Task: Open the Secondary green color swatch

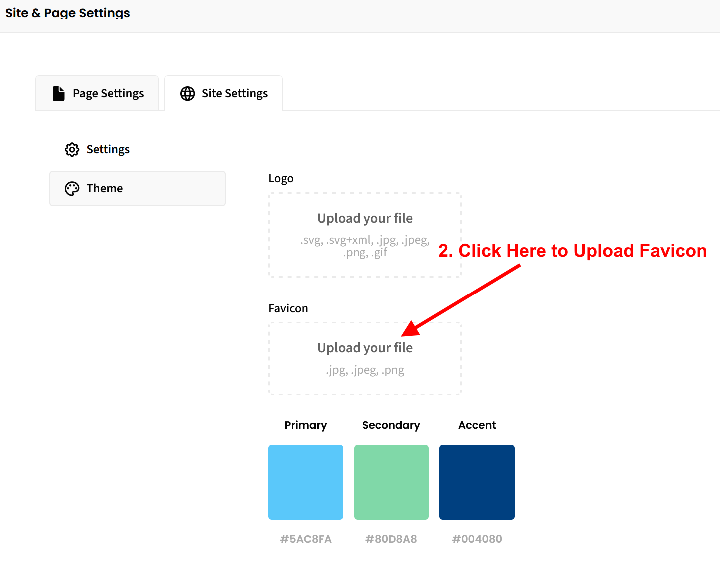Action: pyautogui.click(x=391, y=482)
